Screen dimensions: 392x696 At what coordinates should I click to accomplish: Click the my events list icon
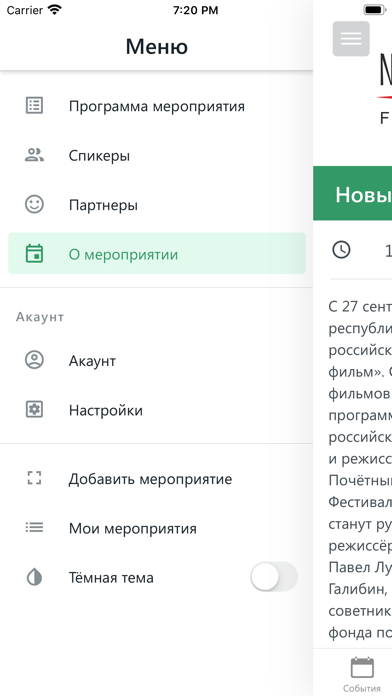coord(34,527)
